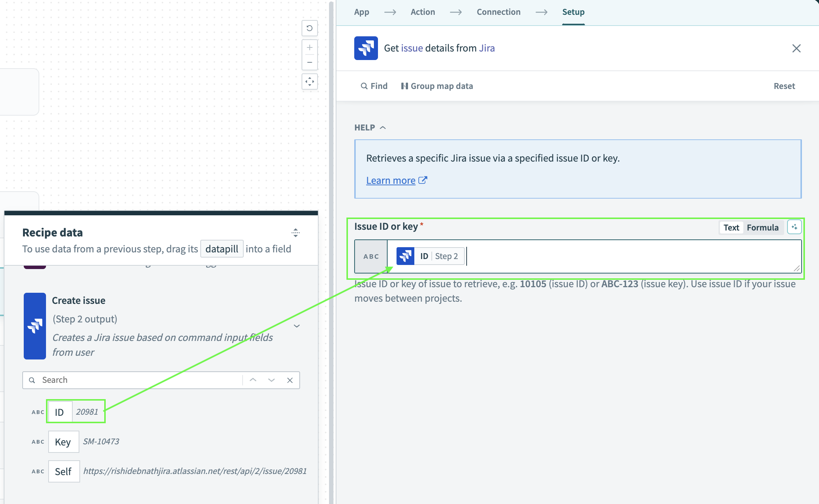Click the close X button on Recipe data panel
This screenshot has height=504, width=819.
(x=290, y=379)
